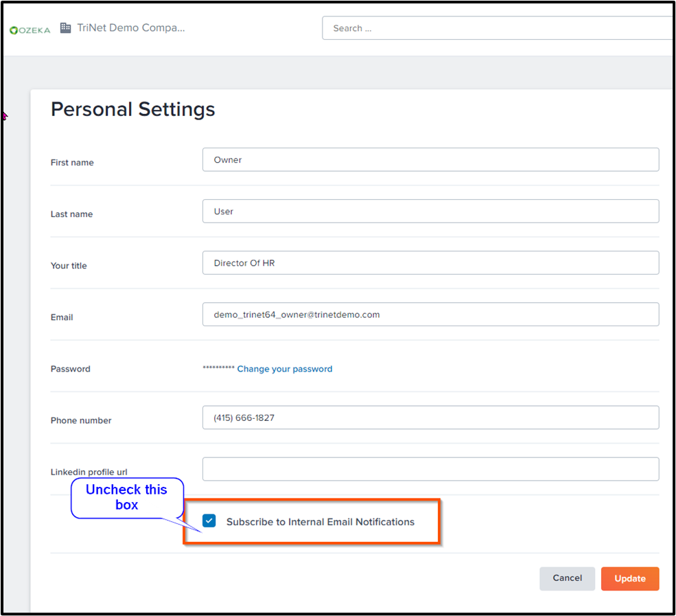Image resolution: width=676 pixels, height=616 pixels.
Task: Click the Linkedin profile url label
Action: click(89, 472)
